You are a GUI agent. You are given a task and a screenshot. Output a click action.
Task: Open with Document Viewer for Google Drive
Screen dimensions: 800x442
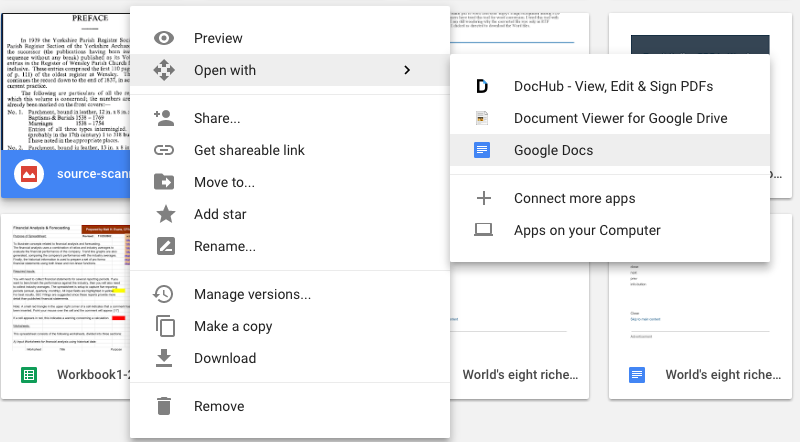(620, 118)
